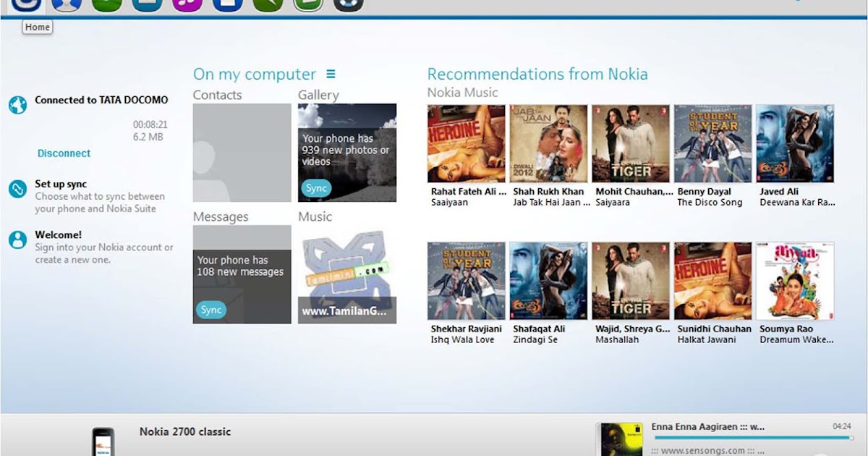Open the magenta Music note toolbar icon
The image size is (868, 456).
click(187, 4)
